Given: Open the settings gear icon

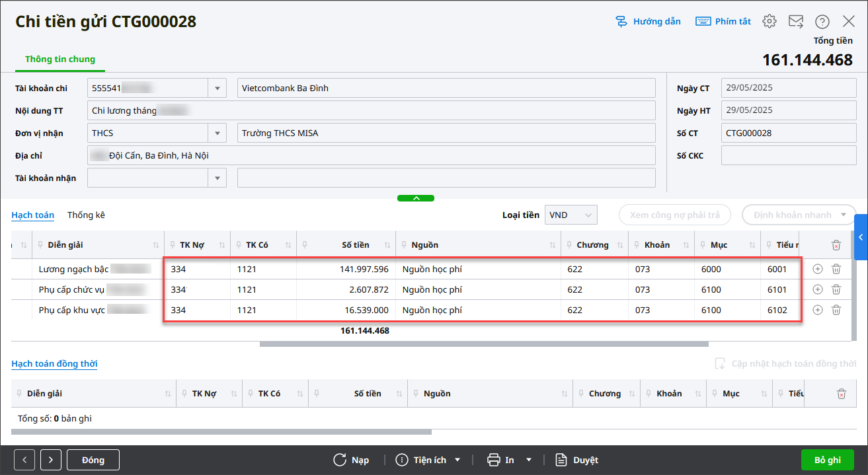Looking at the screenshot, I should (x=769, y=21).
